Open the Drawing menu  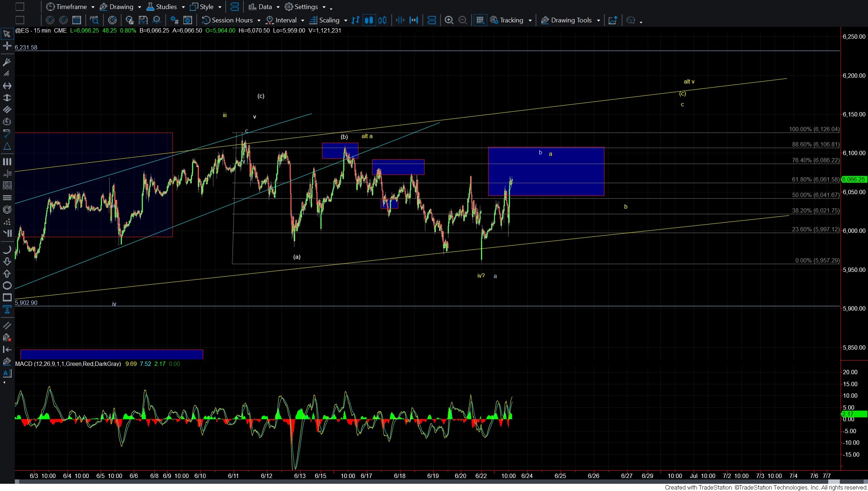tap(116, 7)
